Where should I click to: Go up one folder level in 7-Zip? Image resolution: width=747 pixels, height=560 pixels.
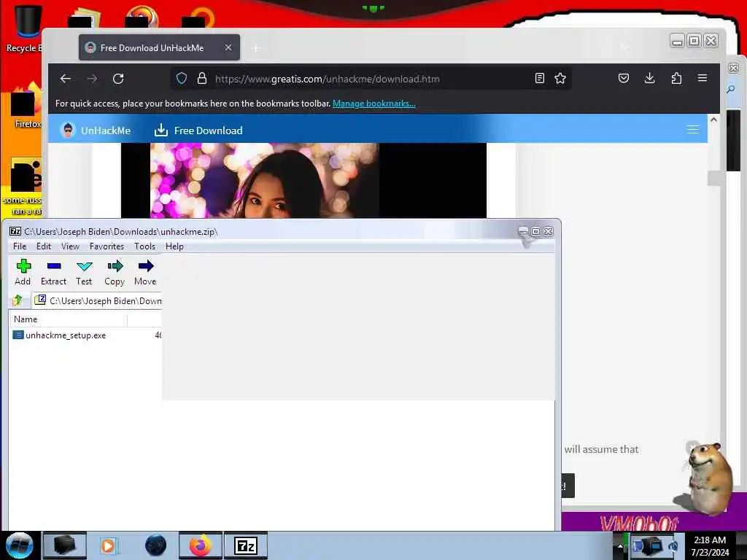(x=18, y=300)
